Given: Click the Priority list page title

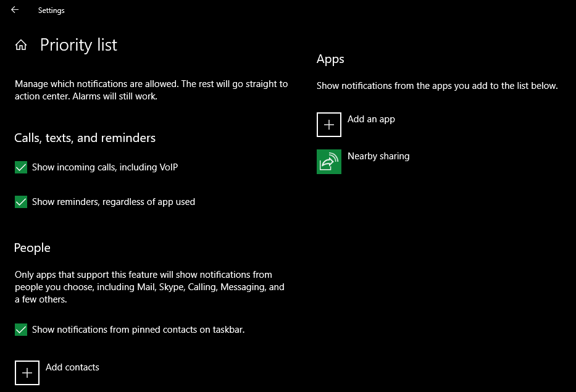Looking at the screenshot, I should [78, 45].
